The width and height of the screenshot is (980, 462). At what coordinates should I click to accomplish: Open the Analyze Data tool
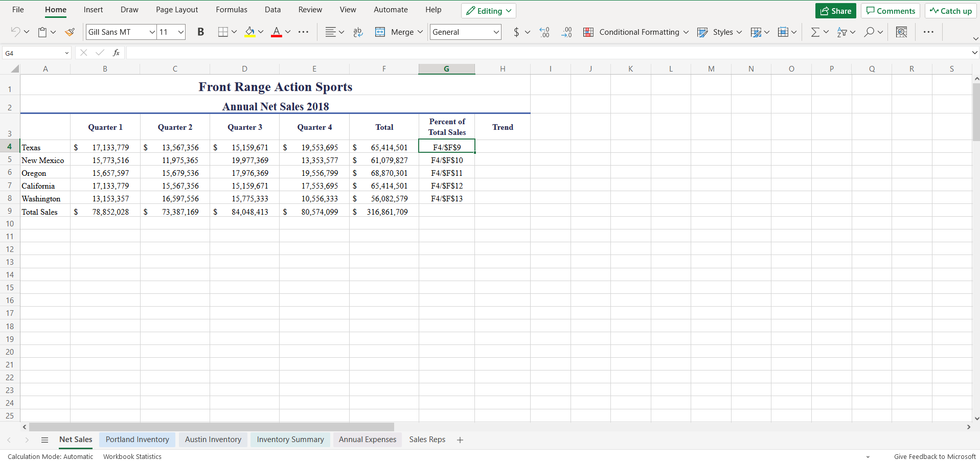901,32
